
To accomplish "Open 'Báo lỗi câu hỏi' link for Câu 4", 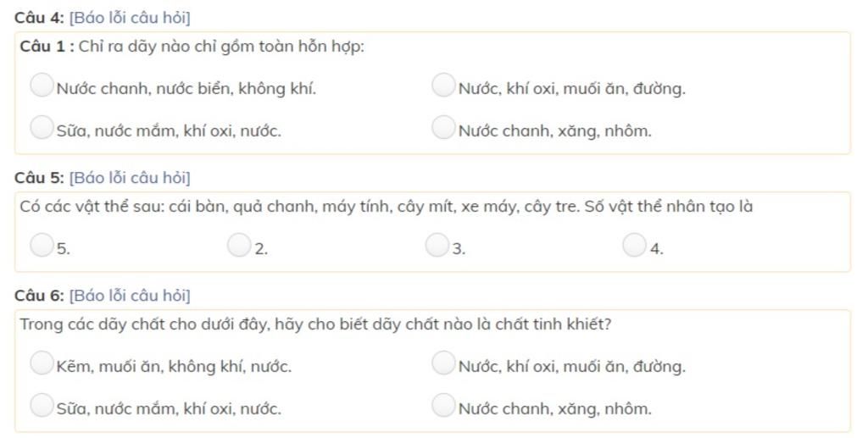I will coord(130,18).
